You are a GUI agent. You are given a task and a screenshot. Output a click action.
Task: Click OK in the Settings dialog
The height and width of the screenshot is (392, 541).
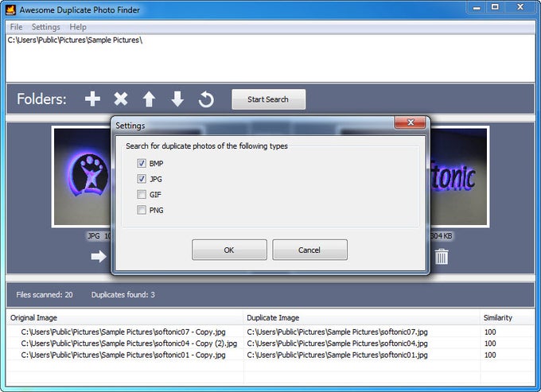(229, 250)
